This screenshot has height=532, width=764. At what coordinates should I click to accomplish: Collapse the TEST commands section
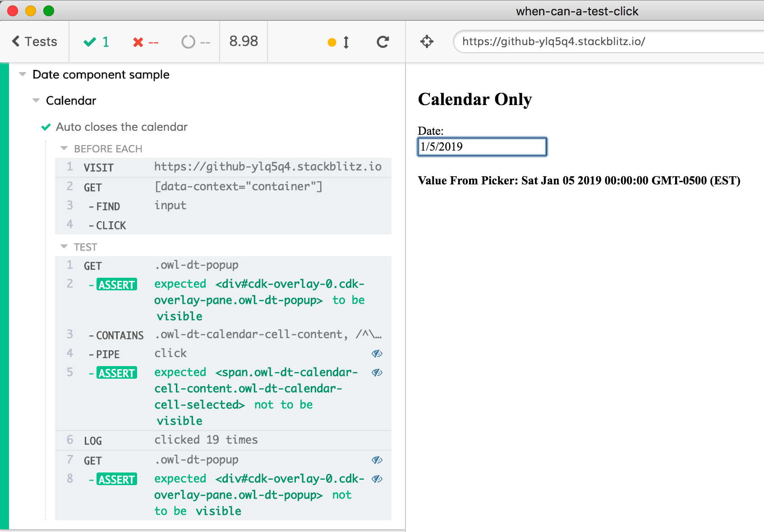pos(64,247)
